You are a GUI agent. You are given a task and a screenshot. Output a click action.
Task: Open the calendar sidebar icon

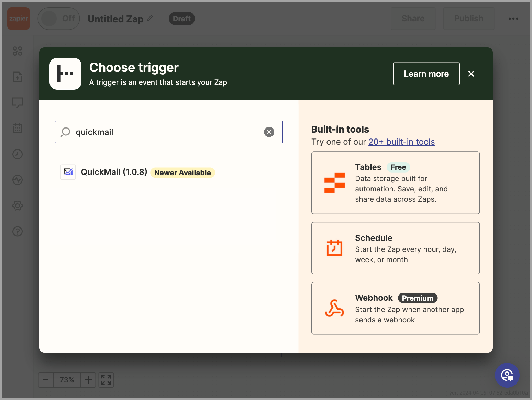click(x=18, y=128)
